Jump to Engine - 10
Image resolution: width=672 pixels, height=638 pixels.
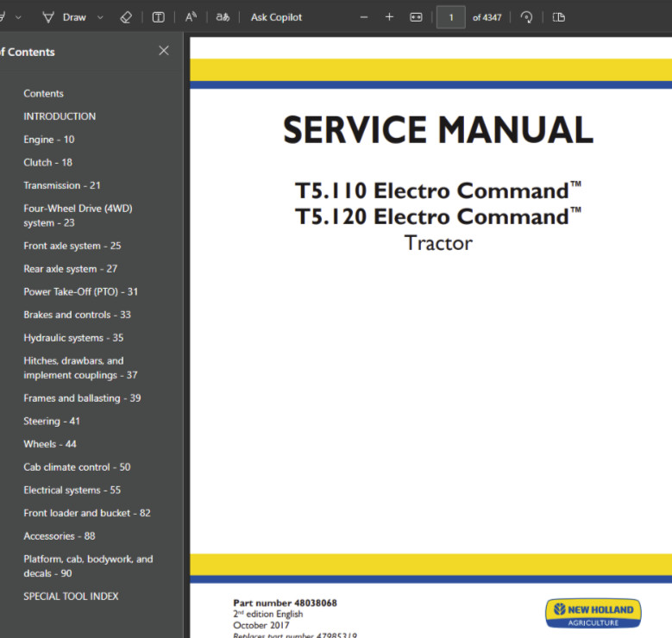click(49, 140)
